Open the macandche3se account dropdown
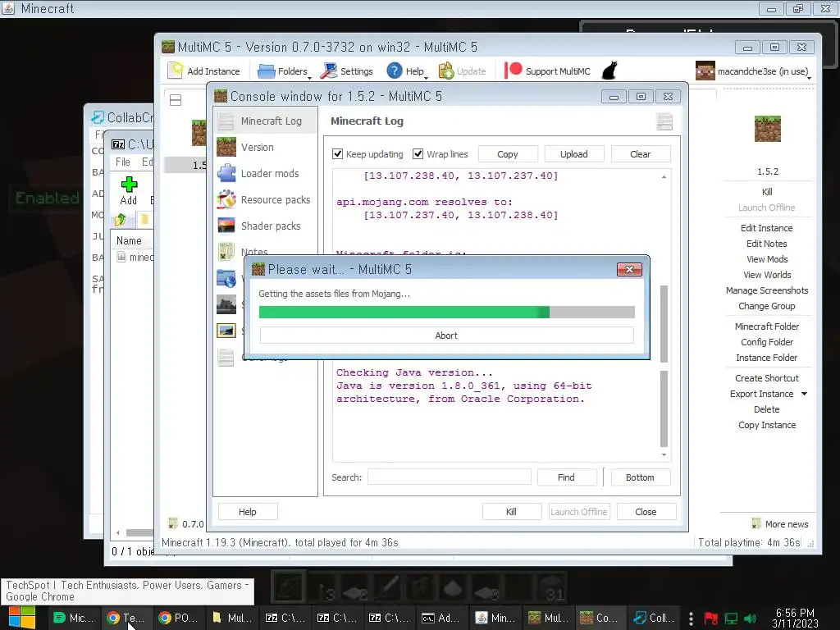 753,71
